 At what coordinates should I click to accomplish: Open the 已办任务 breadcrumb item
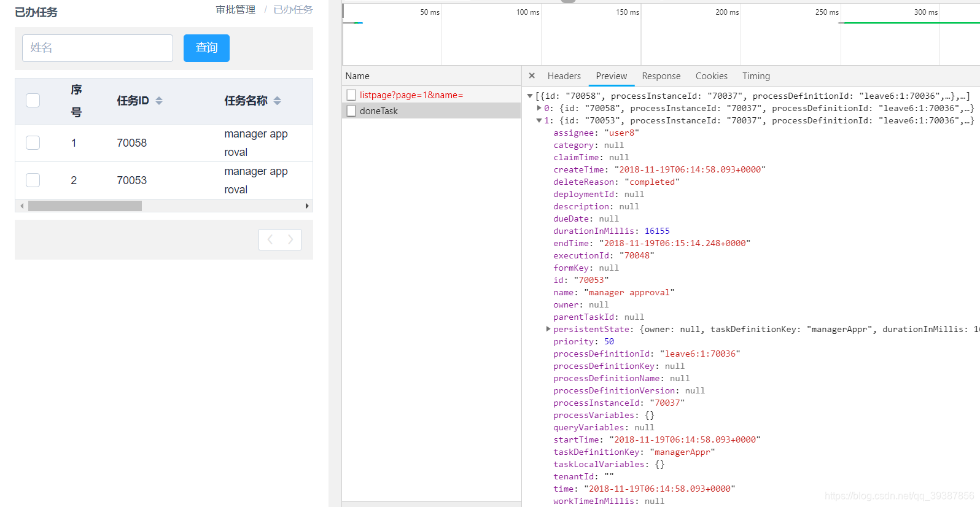point(293,10)
